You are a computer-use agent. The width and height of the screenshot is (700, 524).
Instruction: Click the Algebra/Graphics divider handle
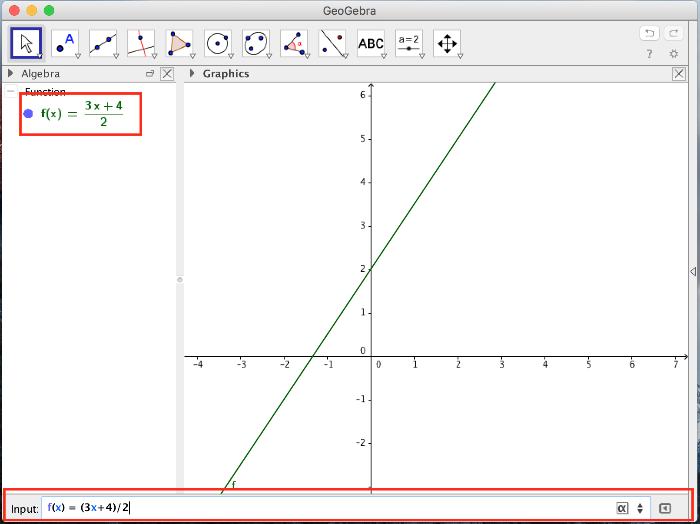click(179, 280)
